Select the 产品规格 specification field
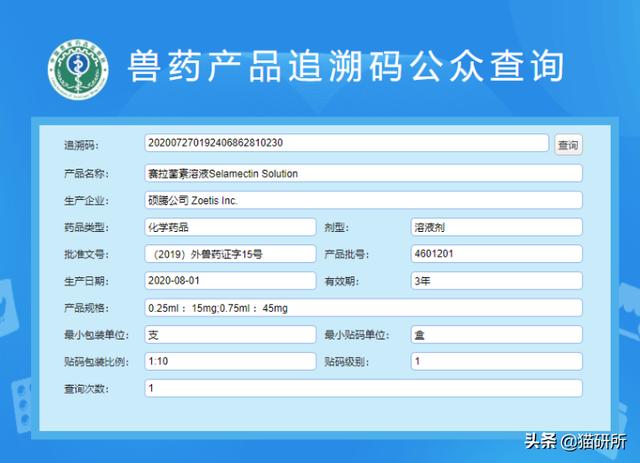 pos(363,308)
